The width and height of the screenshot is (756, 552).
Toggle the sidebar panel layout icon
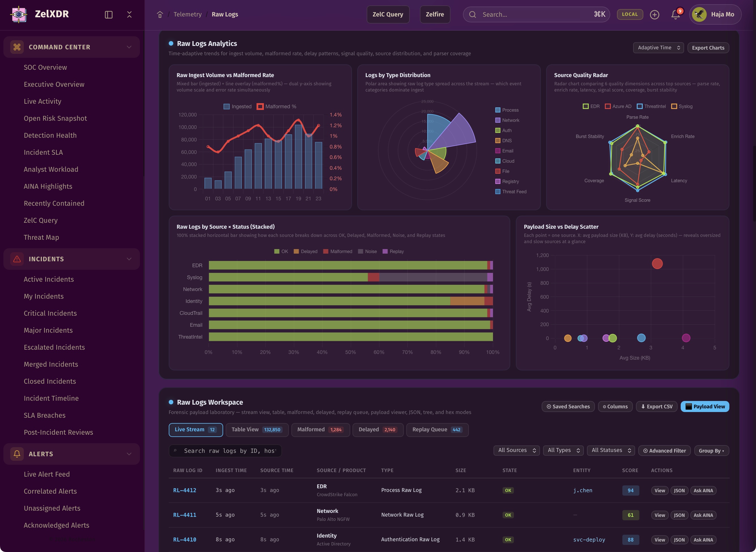click(108, 14)
